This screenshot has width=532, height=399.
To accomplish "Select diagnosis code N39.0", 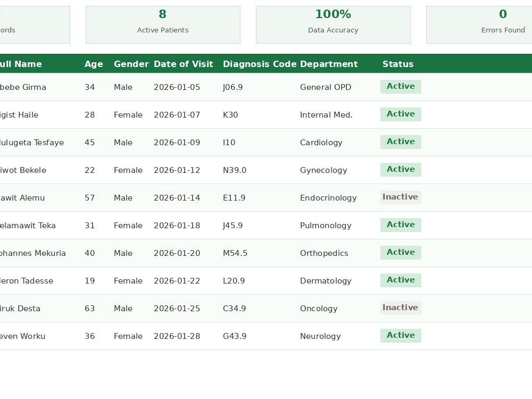I will pyautogui.click(x=235, y=170).
